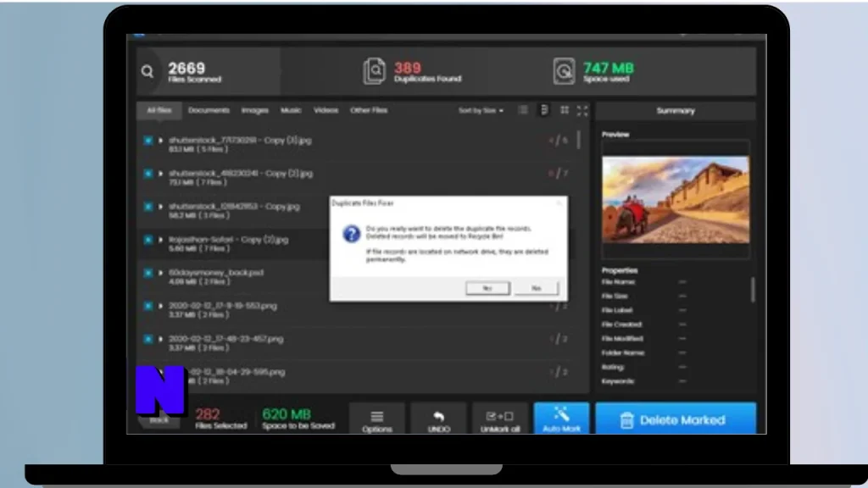Uncheck the 60daysmoney_back.psd checkbox
The width and height of the screenshot is (868, 488).
coord(147,273)
